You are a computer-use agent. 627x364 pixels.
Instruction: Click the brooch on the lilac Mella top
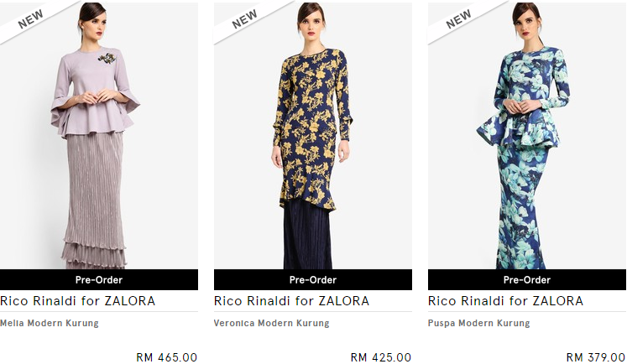(107, 59)
